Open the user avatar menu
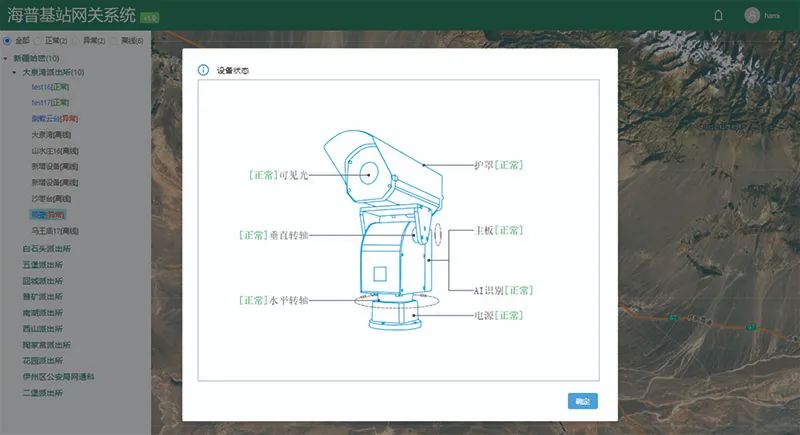This screenshot has height=435, width=800. tap(752, 15)
